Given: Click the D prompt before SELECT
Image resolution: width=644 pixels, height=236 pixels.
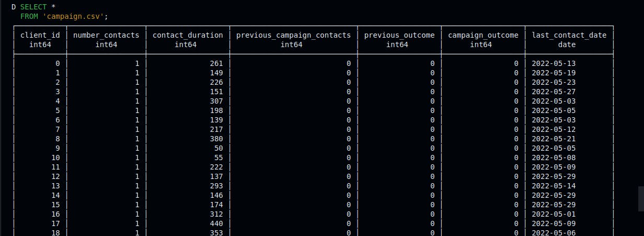Looking at the screenshot, I should [14, 7].
